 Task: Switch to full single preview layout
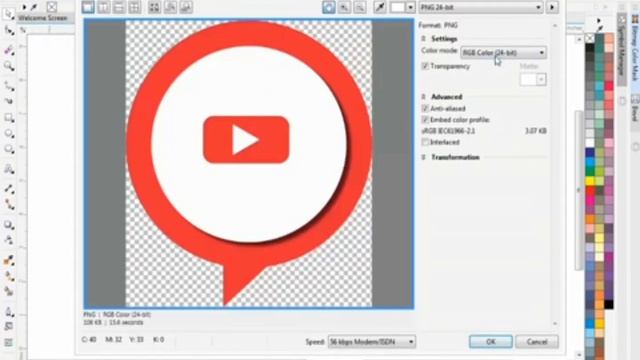[x=88, y=7]
